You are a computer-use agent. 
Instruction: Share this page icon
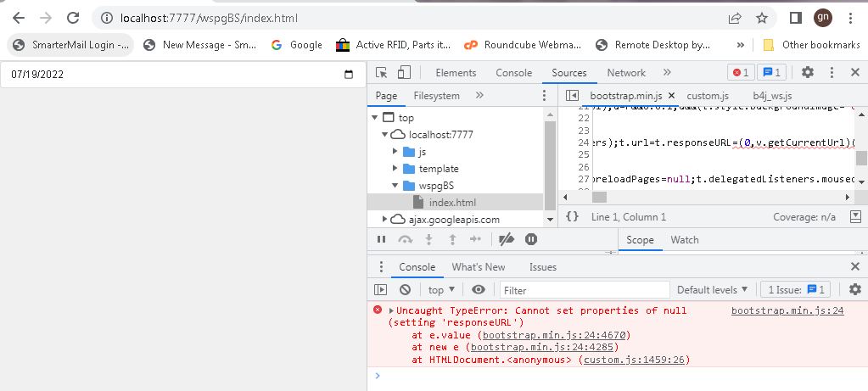pos(735,19)
